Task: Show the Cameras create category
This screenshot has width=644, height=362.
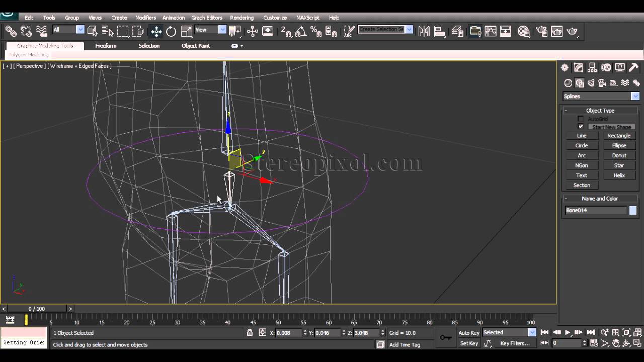Action: pyautogui.click(x=602, y=83)
